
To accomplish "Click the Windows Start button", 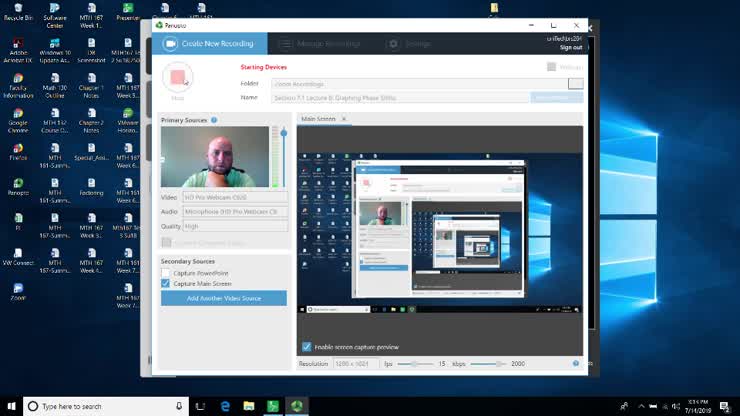I will click(x=11, y=406).
